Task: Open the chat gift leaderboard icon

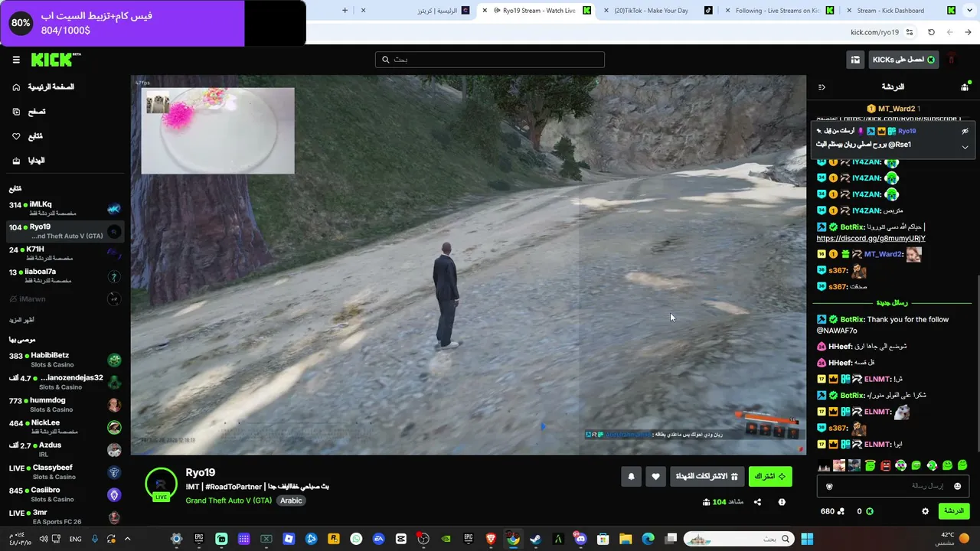Action: 965,87
